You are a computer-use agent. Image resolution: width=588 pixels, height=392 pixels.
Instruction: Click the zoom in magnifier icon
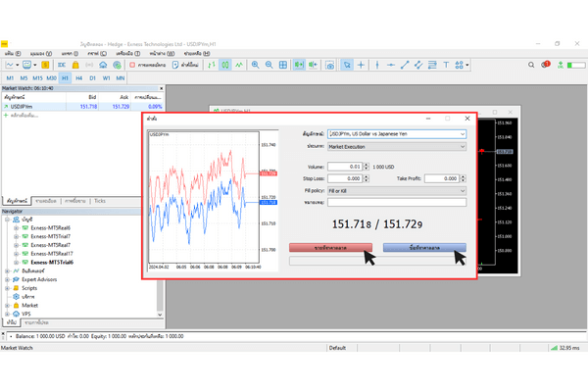pyautogui.click(x=255, y=65)
